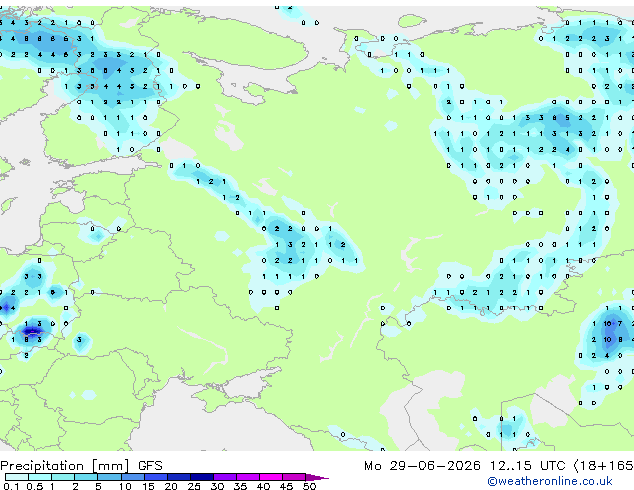Click the legend scale label '50'
The height and width of the screenshot is (490, 634).
coord(309,486)
